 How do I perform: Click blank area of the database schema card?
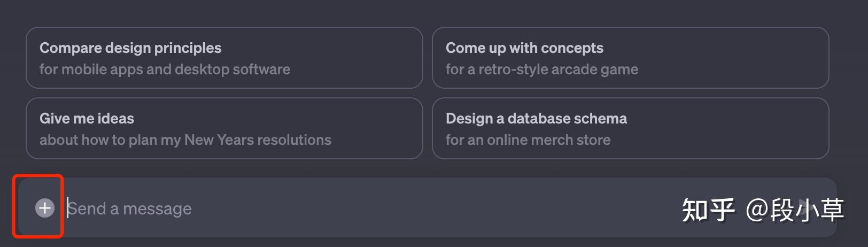coord(738,128)
